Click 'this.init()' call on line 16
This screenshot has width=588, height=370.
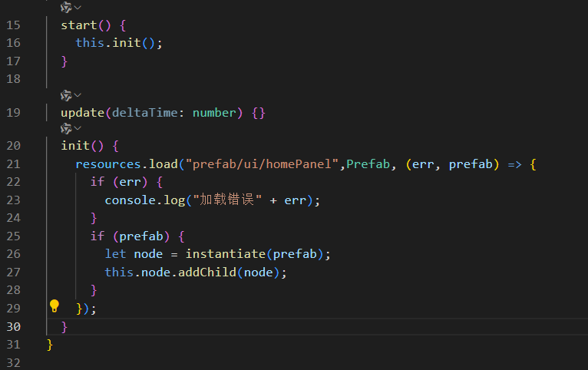[x=115, y=43]
